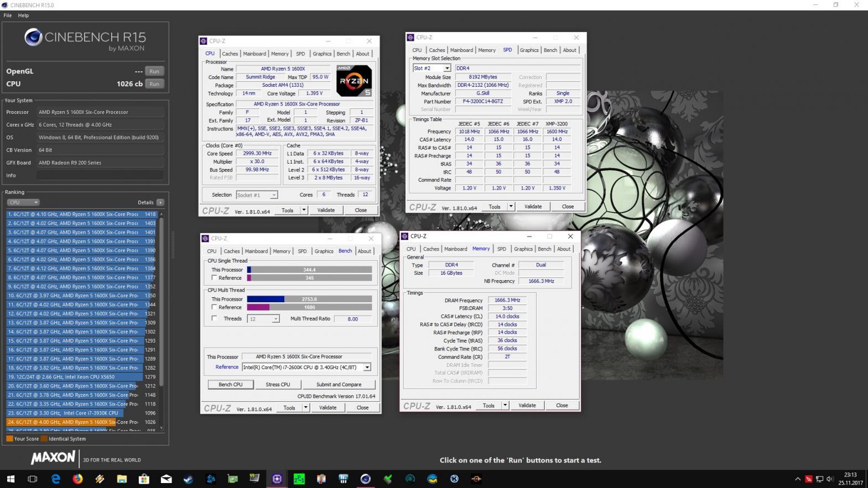Switch to Caches tab in top-left CPU-Z
The height and width of the screenshot is (488, 868).
coord(230,54)
